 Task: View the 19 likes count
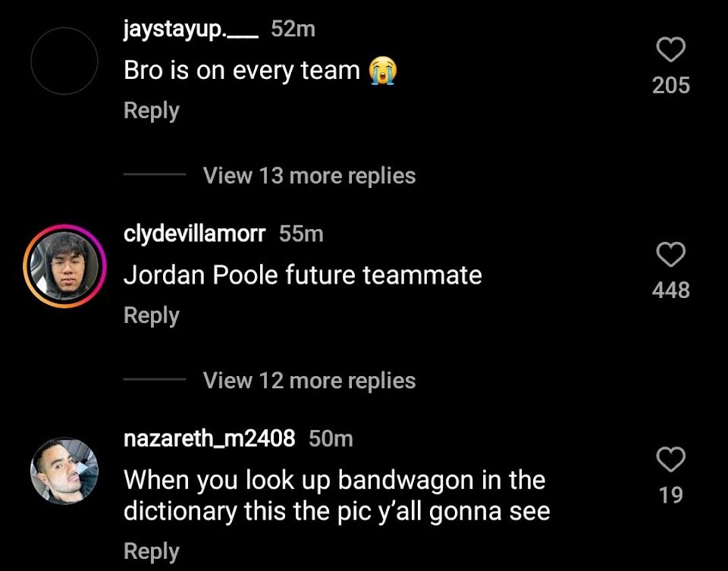tap(671, 495)
